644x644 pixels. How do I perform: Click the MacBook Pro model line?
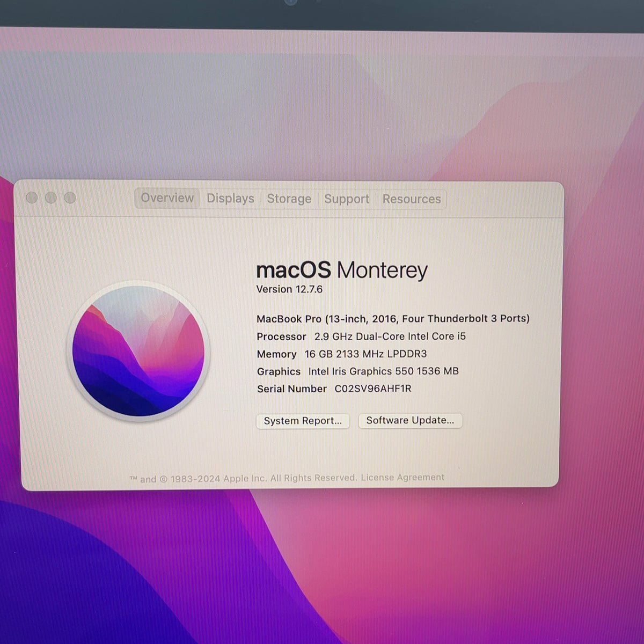[x=393, y=319]
